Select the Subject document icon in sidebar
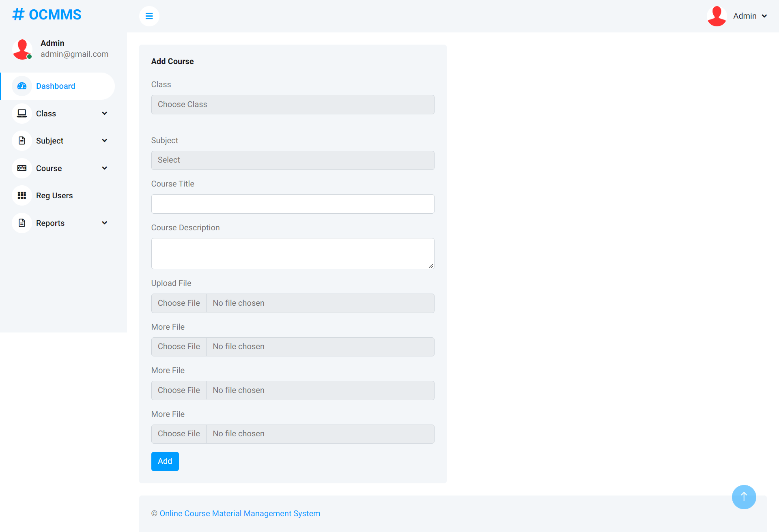This screenshot has width=779, height=532. (22, 140)
